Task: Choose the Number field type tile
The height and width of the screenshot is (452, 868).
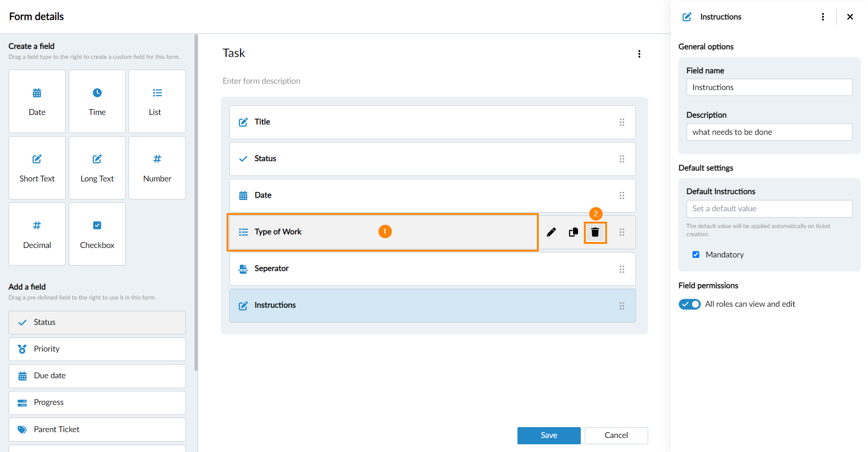Action: click(x=157, y=168)
